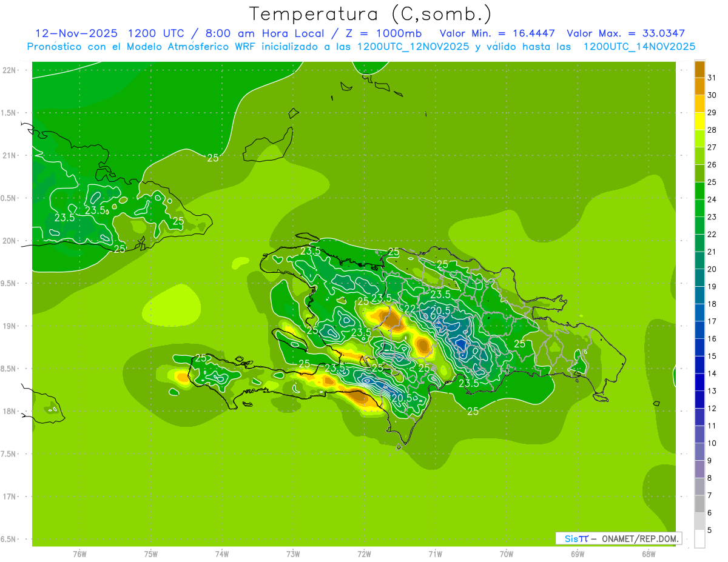Click legend value 28

click(712, 130)
